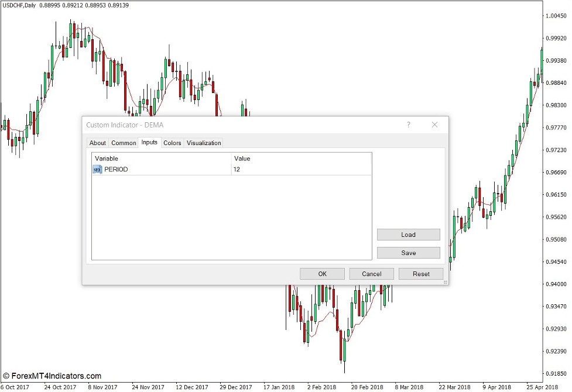Switch to the Visualization tab
This screenshot has width=572, height=392.
[203, 143]
